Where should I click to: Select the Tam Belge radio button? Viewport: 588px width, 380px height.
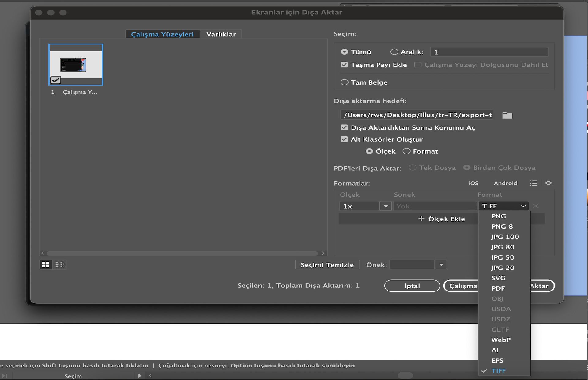point(345,82)
